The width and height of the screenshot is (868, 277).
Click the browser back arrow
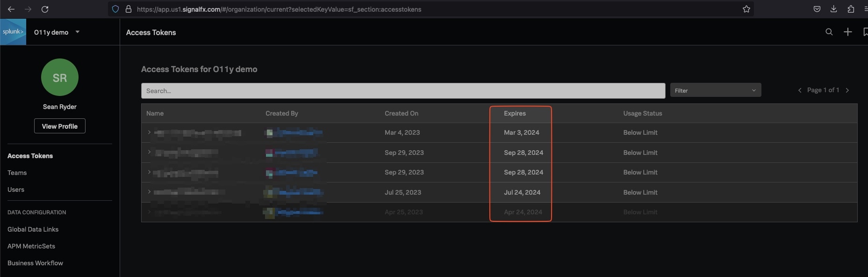(11, 9)
